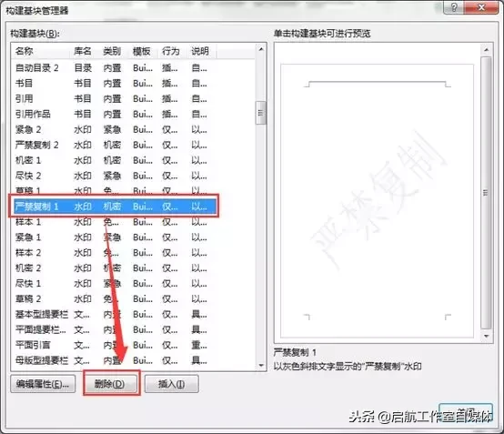The height and width of the screenshot is (434, 504).
Task: Click the help question mark button
Action: point(454,7)
